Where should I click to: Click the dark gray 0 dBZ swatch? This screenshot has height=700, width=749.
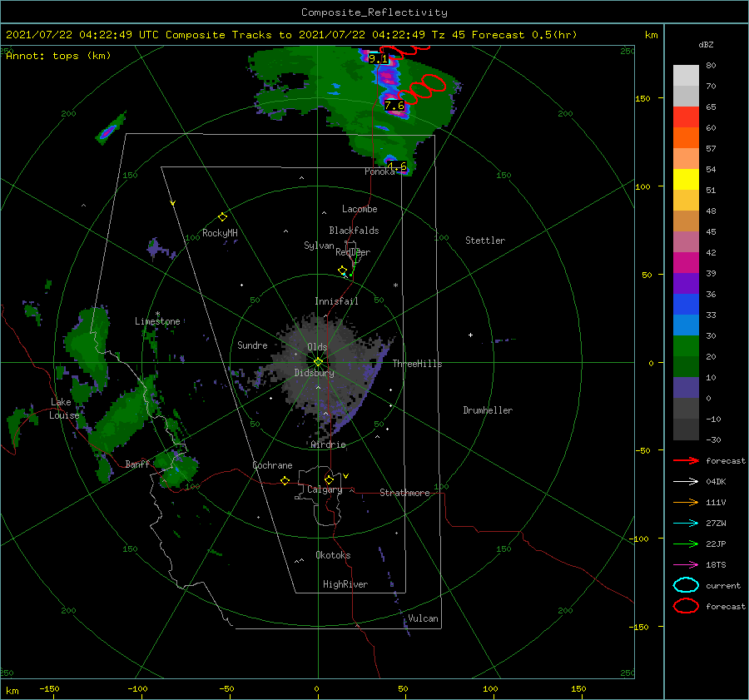(x=686, y=408)
